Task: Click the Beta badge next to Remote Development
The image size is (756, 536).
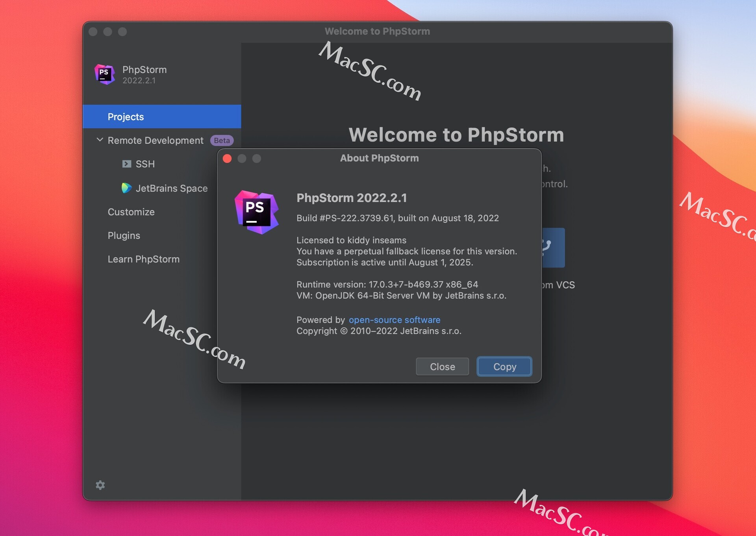Action: pyautogui.click(x=222, y=140)
